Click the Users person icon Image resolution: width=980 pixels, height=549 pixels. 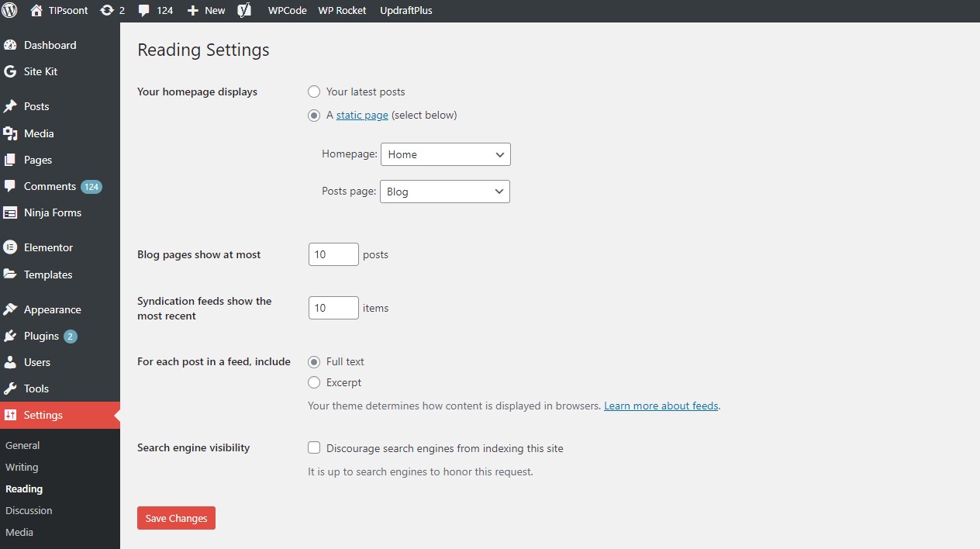pyautogui.click(x=10, y=362)
